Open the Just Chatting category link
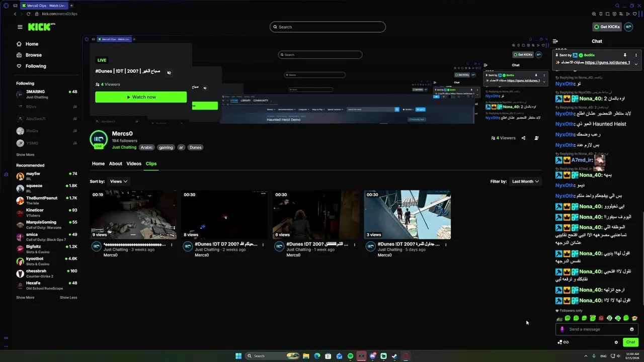The height and width of the screenshot is (362, 644). click(x=124, y=148)
